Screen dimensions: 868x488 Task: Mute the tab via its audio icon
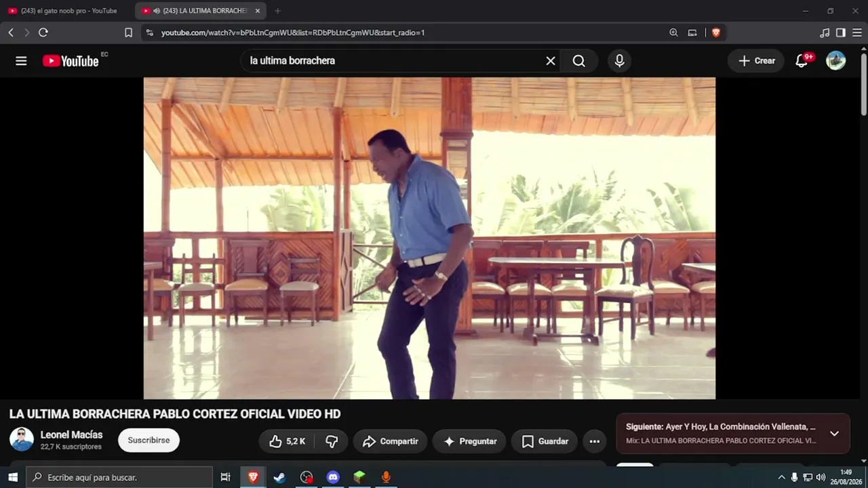157,11
